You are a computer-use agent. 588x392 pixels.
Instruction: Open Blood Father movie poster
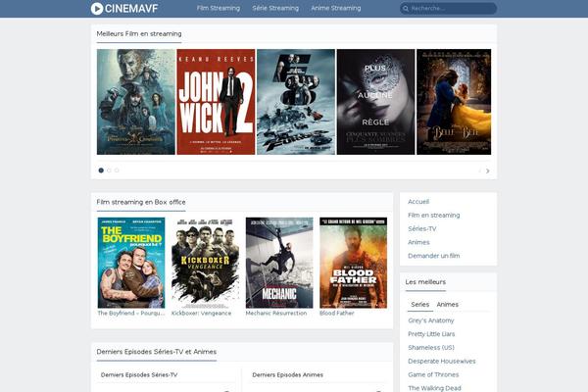pos(353,263)
